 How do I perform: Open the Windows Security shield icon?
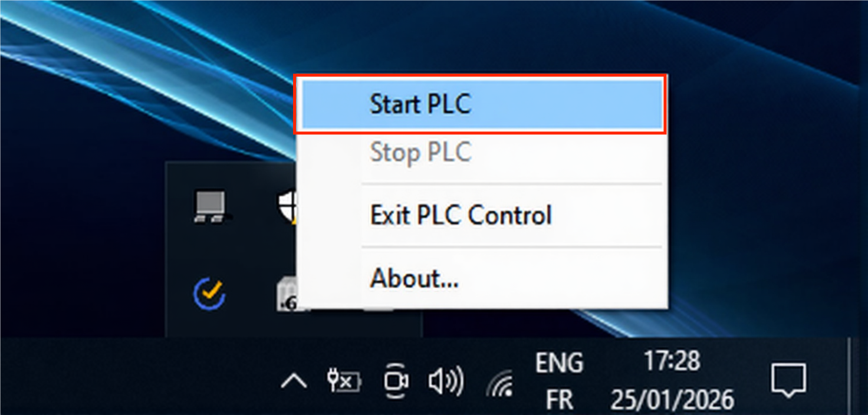pyautogui.click(x=286, y=206)
